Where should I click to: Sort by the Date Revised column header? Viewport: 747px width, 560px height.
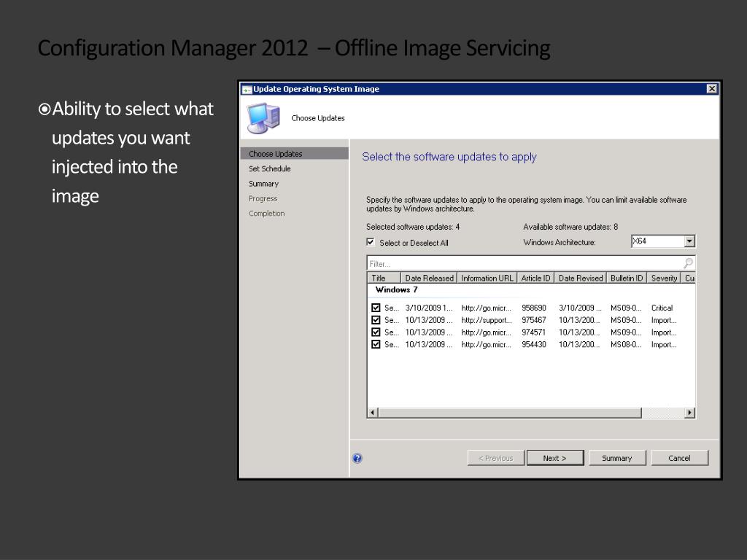click(580, 278)
